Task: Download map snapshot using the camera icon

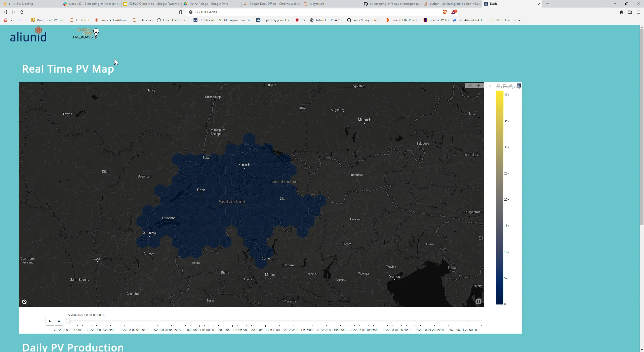Action: point(470,86)
